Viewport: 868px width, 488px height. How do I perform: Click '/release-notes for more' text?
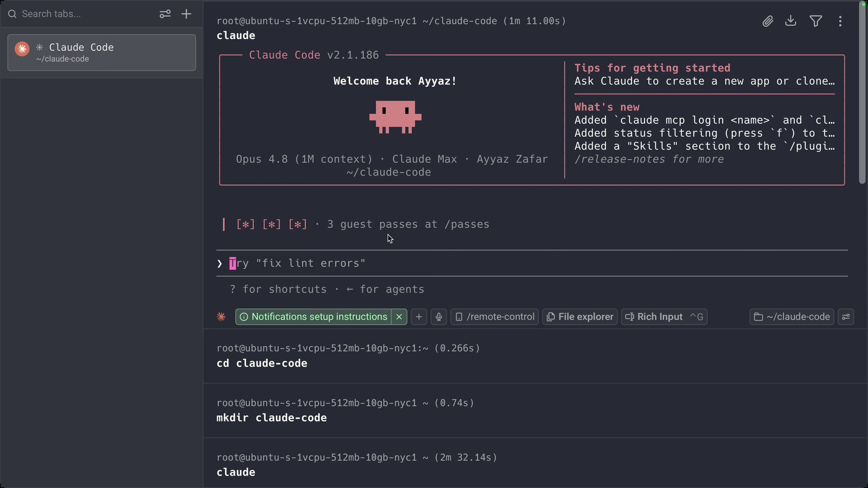click(x=649, y=159)
